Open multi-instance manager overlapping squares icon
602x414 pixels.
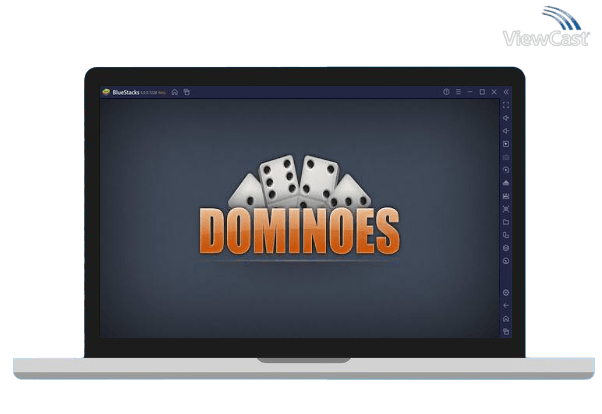[506, 235]
